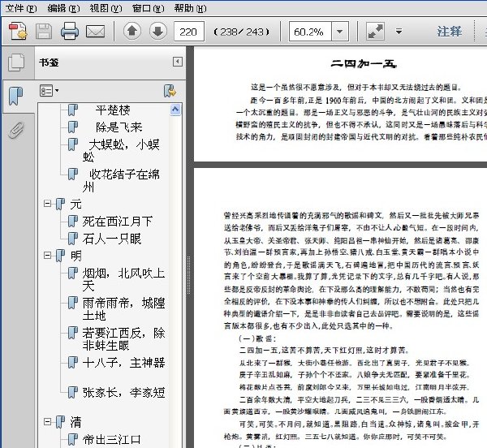Select bookmark 平楚楼
This screenshot has width=487, height=448.
113,110
